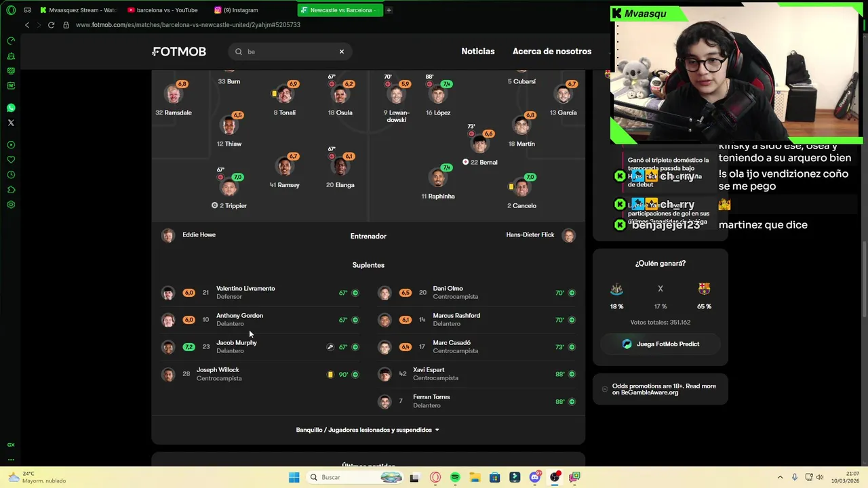Viewport: 868px width, 488px height.
Task: Select Barcelona crest in ¿Quién ganará? poll
Action: (x=704, y=289)
